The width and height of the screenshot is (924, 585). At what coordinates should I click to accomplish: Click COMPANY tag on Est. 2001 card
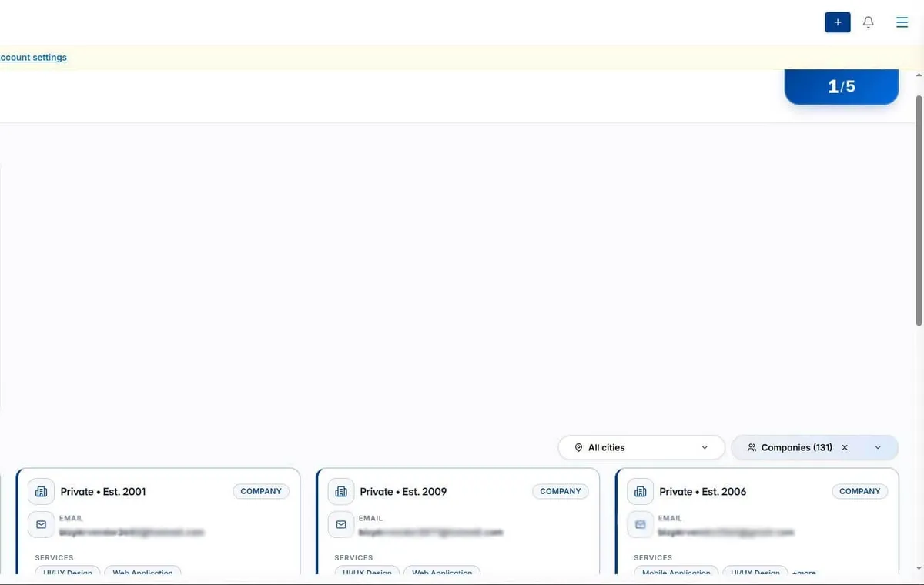click(261, 491)
